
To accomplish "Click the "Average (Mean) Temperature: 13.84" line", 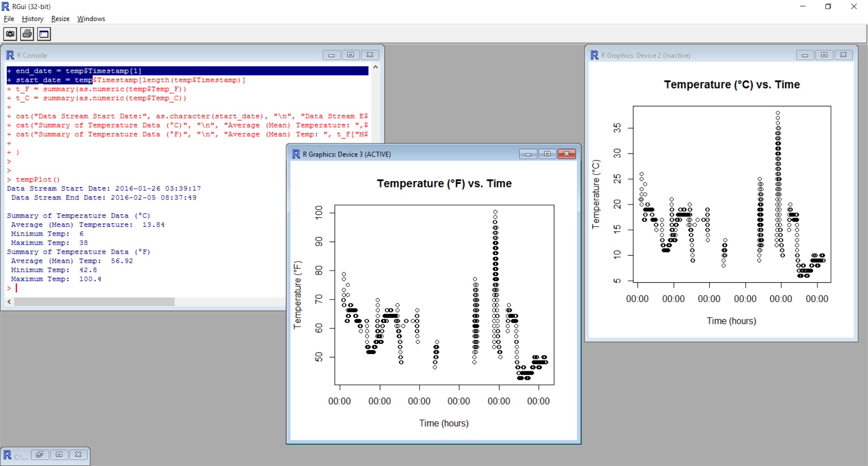I will click(x=88, y=225).
